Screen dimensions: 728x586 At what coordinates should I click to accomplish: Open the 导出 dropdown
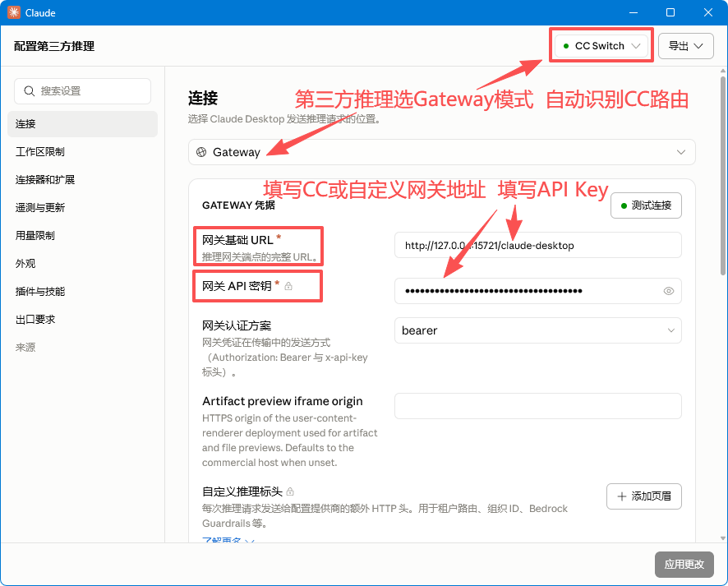(x=686, y=46)
